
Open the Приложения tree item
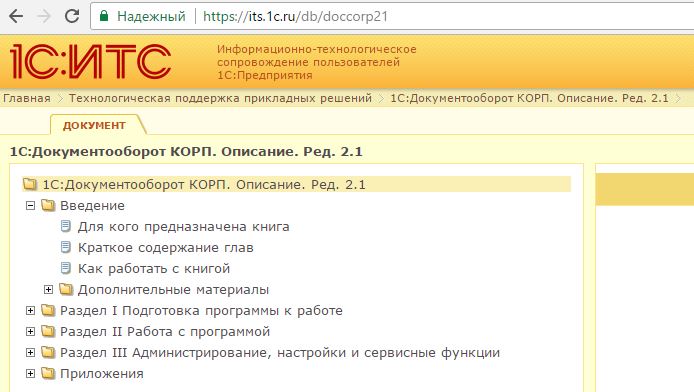(x=102, y=374)
